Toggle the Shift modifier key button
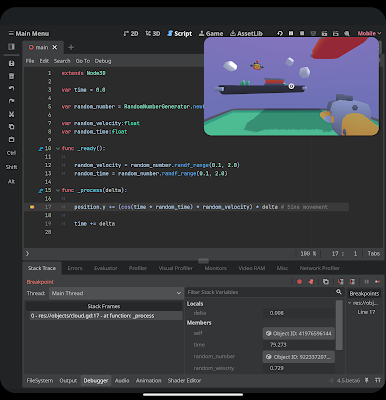 (x=11, y=167)
